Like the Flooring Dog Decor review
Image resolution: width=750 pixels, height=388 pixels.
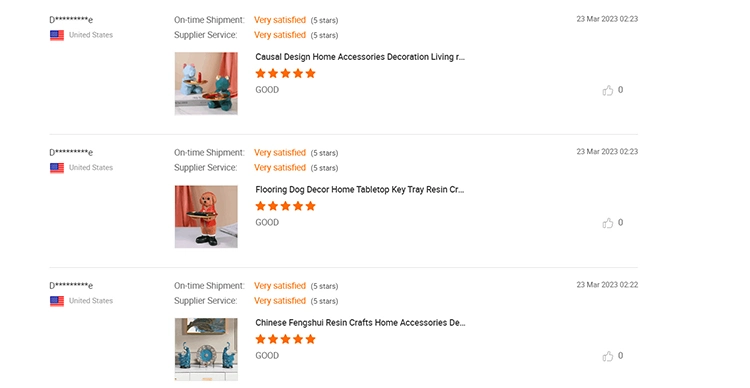click(607, 223)
